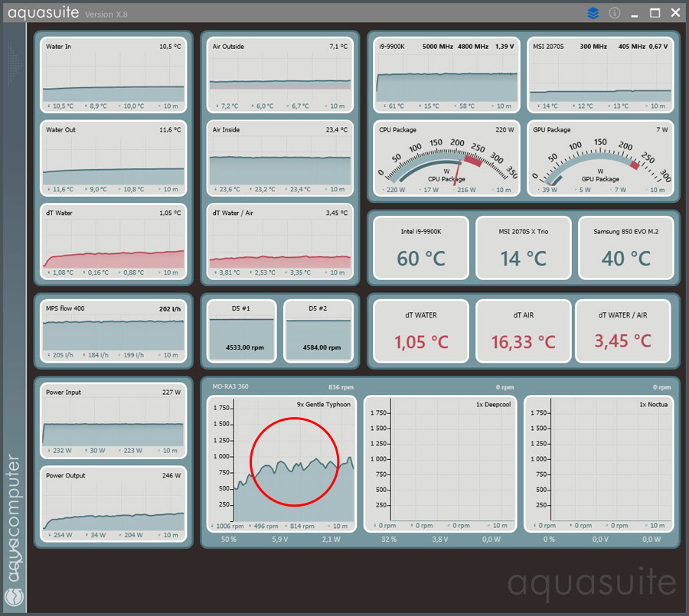
Task: Click the 4533,00 rpm pump reading
Action: tap(245, 347)
